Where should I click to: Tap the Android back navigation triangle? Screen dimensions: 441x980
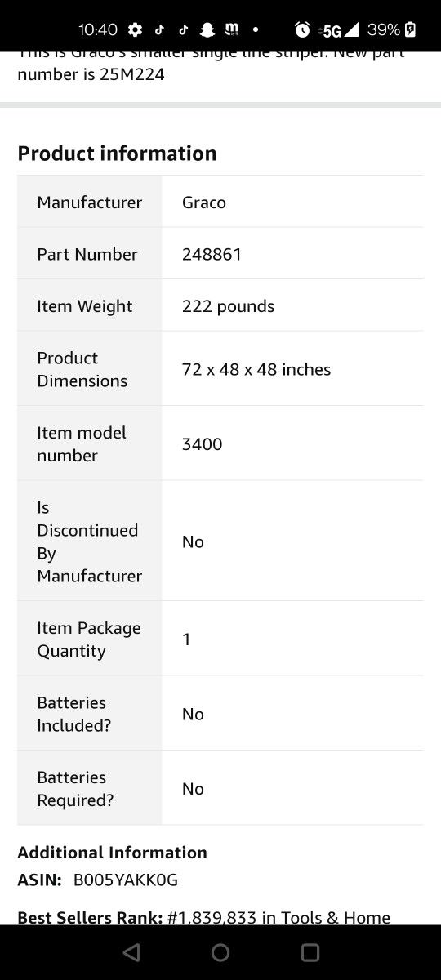[131, 952]
